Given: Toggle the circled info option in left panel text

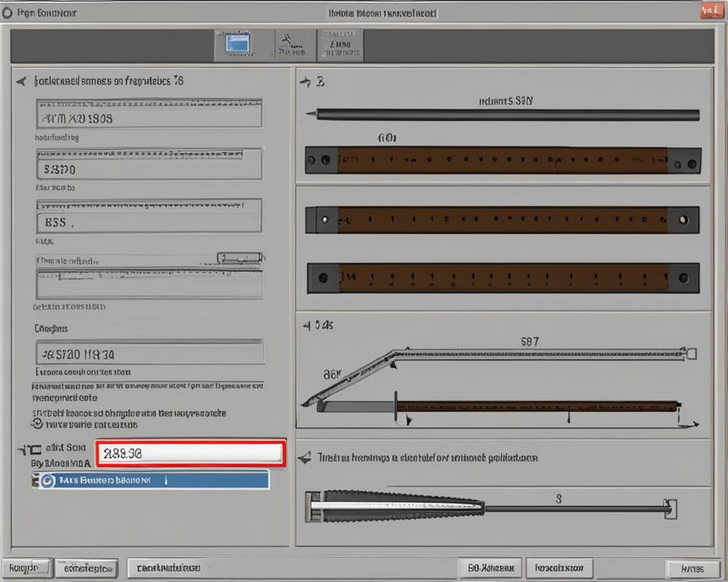Looking at the screenshot, I should click(x=37, y=424).
